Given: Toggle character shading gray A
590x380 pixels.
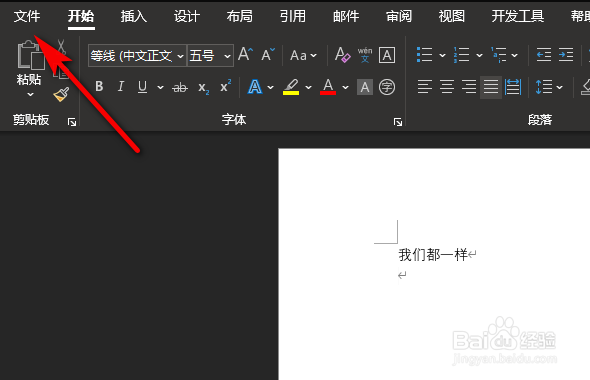Looking at the screenshot, I should tap(365, 87).
